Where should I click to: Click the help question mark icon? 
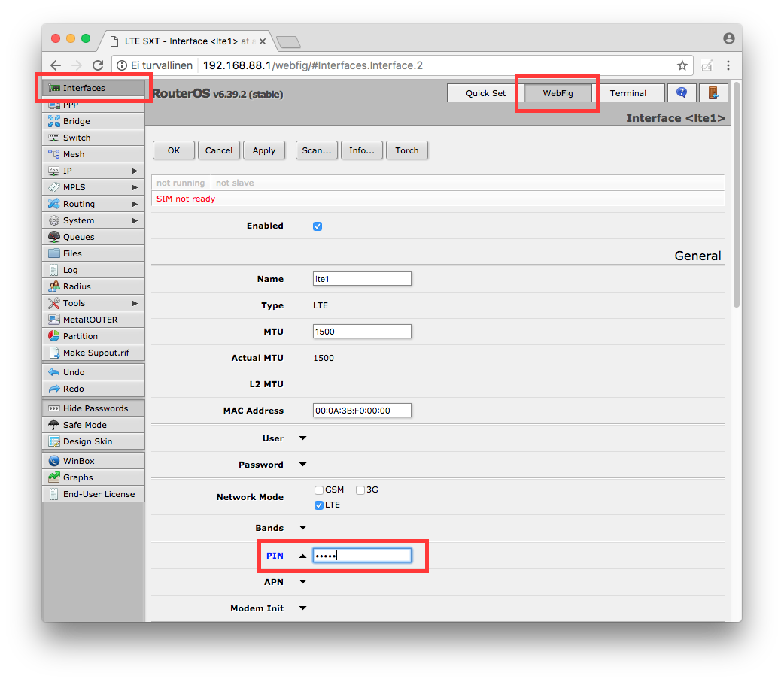(682, 92)
